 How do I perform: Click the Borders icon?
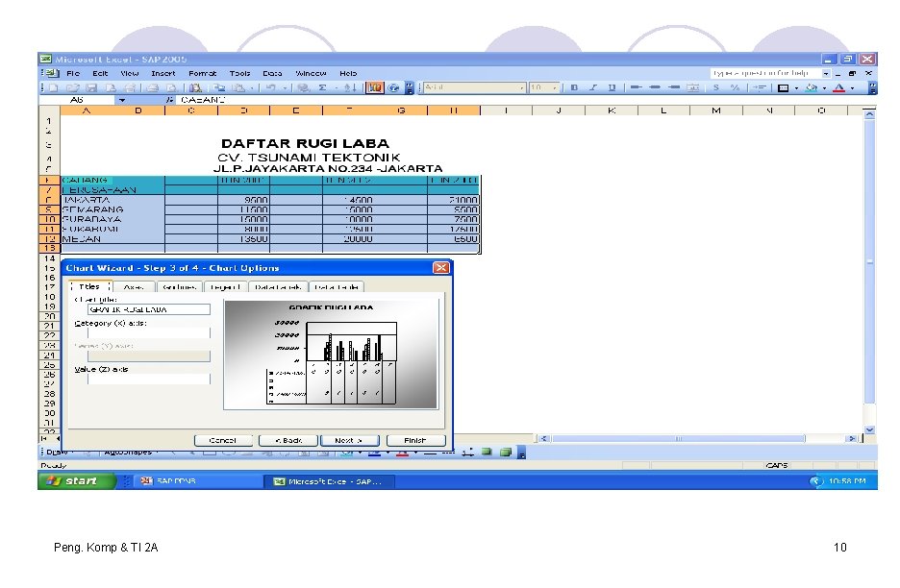(x=783, y=87)
